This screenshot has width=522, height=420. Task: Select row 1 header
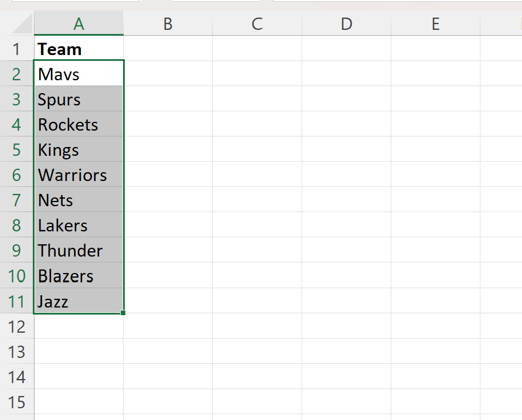16,49
